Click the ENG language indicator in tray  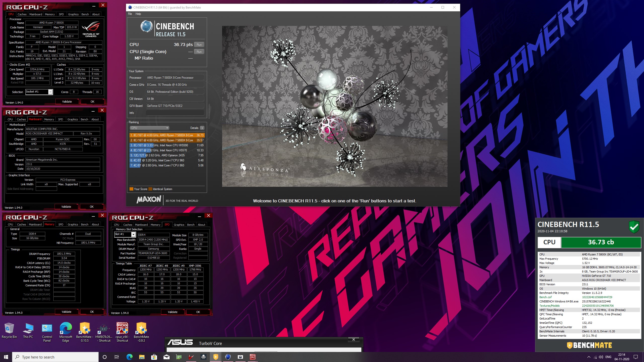click(608, 357)
